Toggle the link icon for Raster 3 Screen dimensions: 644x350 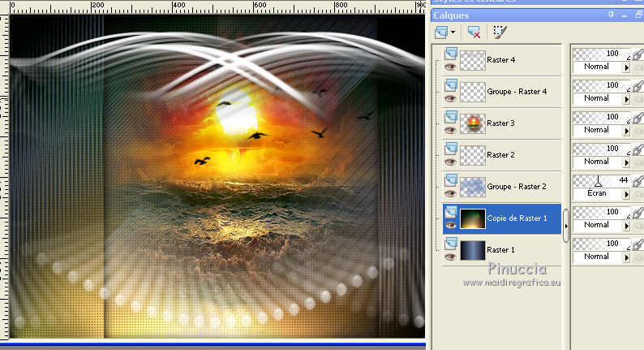(x=638, y=118)
